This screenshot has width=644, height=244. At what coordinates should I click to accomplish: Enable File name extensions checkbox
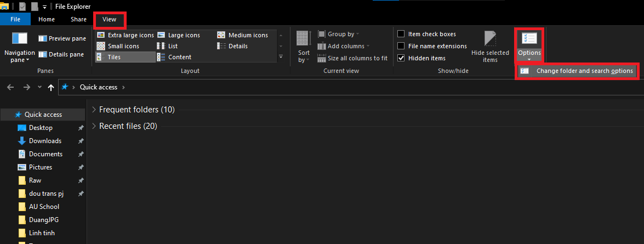click(402, 46)
